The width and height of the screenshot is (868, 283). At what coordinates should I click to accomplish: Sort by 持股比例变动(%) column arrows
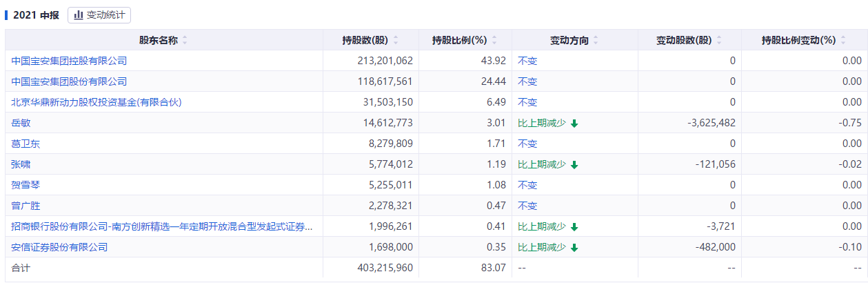[843, 40]
